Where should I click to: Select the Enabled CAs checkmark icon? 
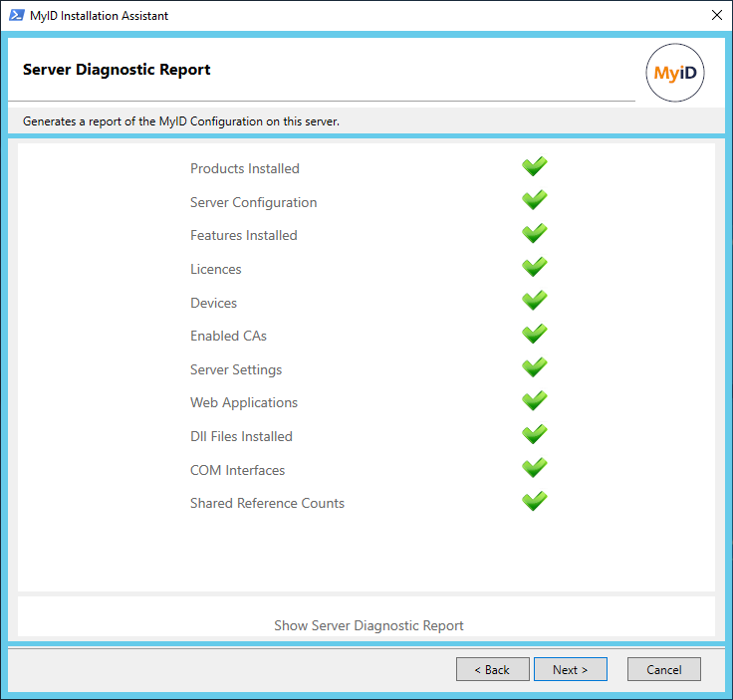(535, 335)
